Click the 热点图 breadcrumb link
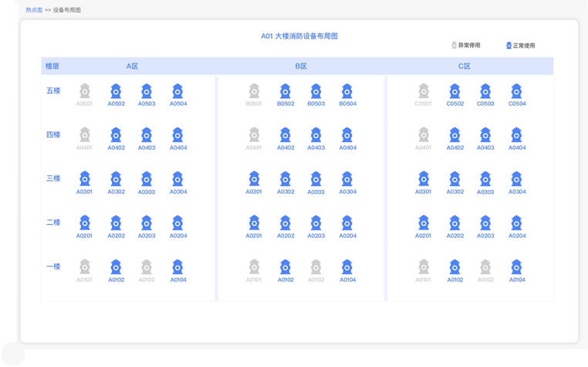The width and height of the screenshot is (588, 367). point(34,10)
